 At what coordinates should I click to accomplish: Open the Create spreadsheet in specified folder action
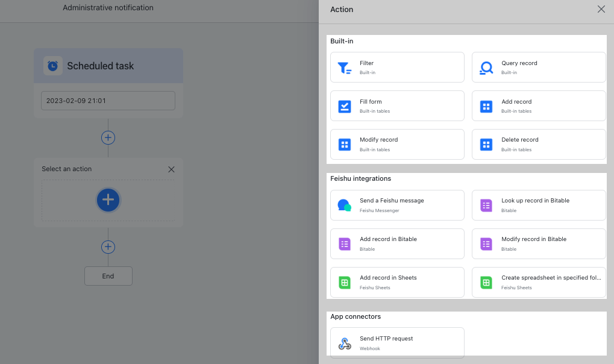tap(538, 282)
